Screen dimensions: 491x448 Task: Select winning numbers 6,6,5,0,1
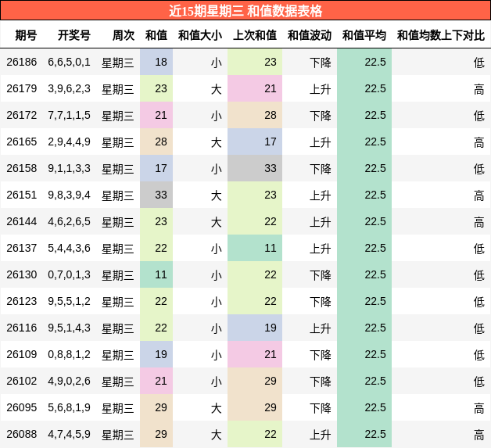click(70, 62)
